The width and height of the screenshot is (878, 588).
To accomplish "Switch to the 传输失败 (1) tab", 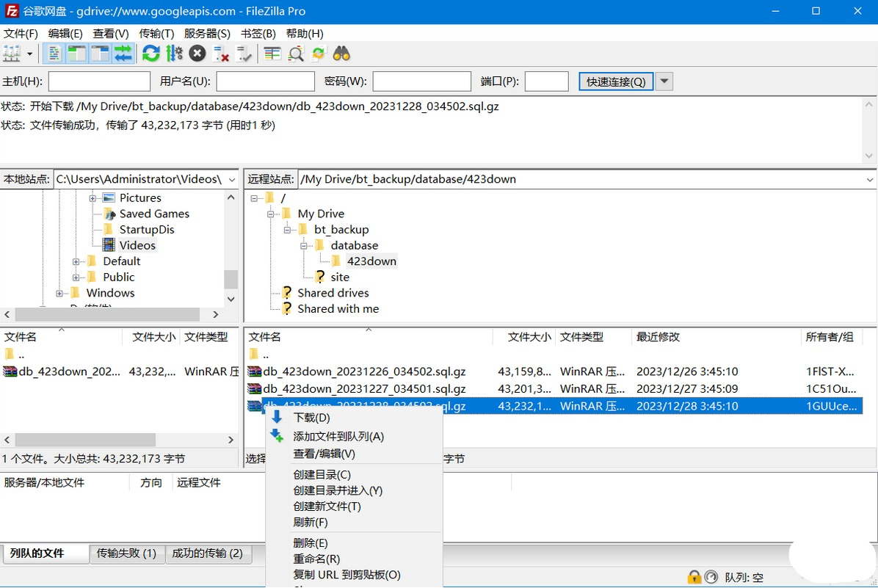I will (x=126, y=553).
